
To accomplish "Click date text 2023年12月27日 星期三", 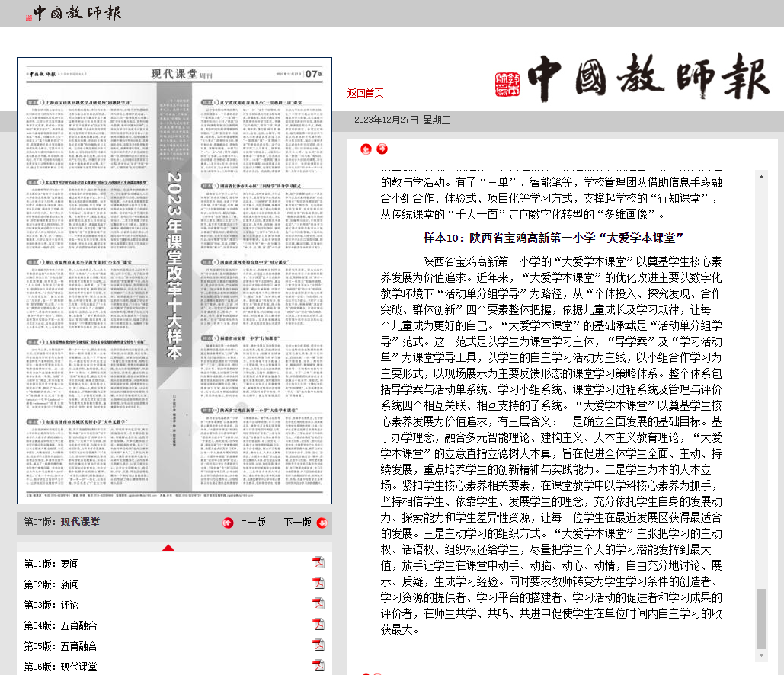I will pos(402,120).
